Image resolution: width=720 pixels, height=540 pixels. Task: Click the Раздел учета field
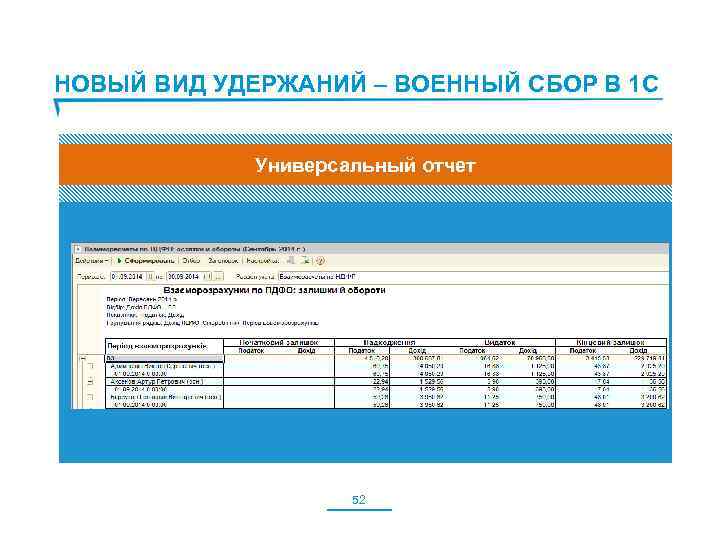[x=473, y=276]
